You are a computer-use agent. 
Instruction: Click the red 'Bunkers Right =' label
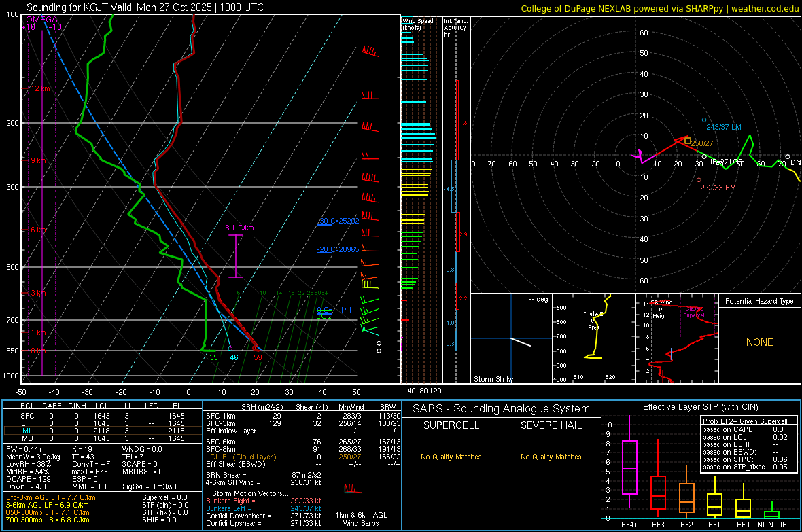point(230,501)
